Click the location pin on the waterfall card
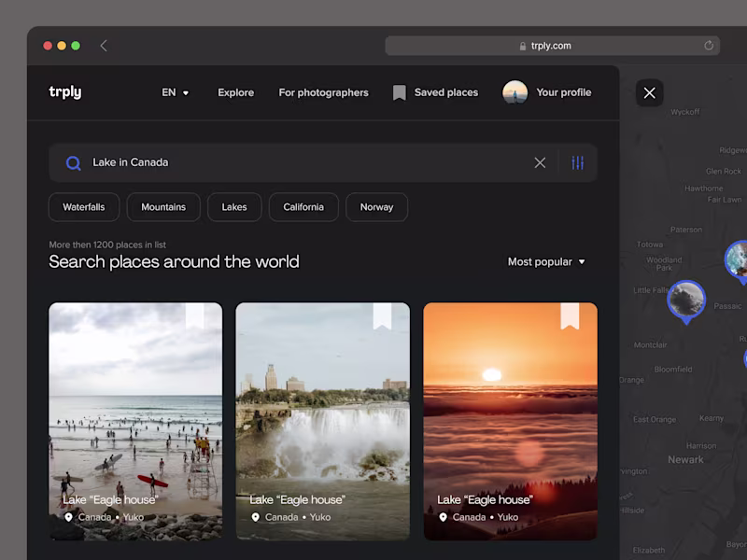The height and width of the screenshot is (560, 747). pos(255,517)
